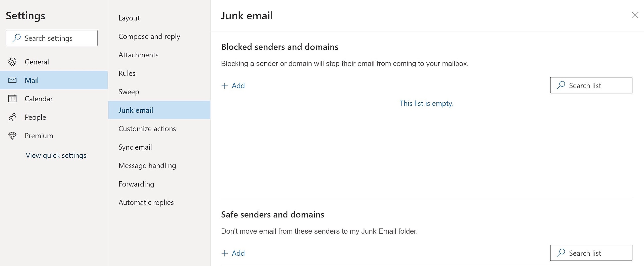Select Sweep in the mail options

(x=129, y=92)
